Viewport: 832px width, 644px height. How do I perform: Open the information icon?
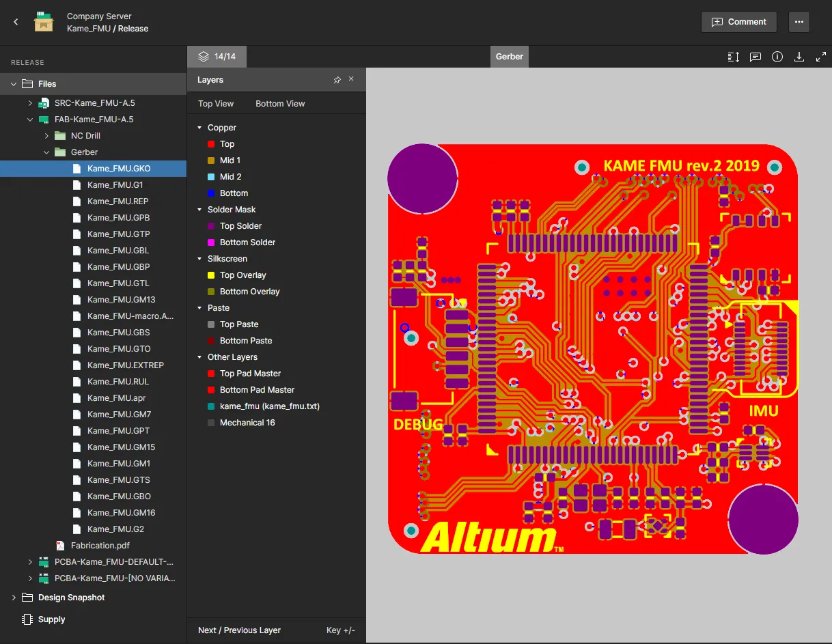coord(777,57)
